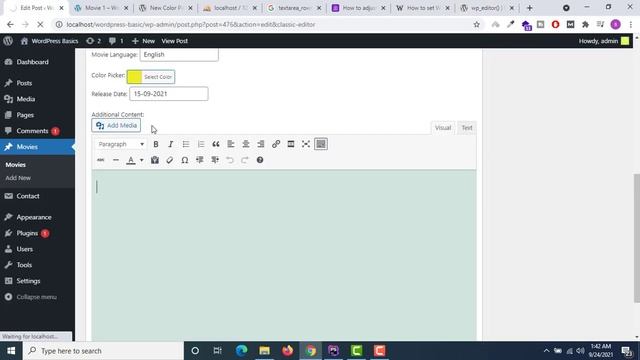Open Movies in admin sidebar
The image size is (640, 360).
coord(37,147)
